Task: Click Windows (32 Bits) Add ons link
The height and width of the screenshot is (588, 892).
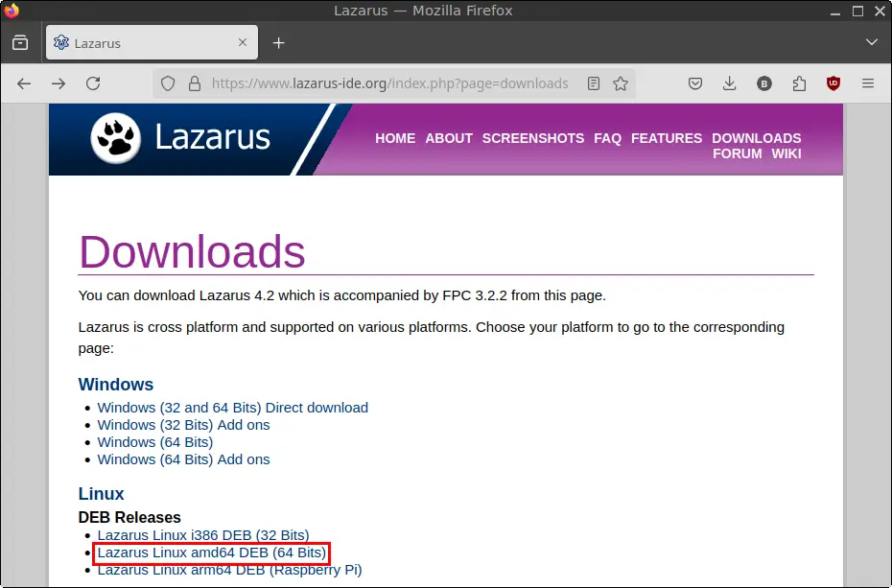Action: tap(183, 425)
